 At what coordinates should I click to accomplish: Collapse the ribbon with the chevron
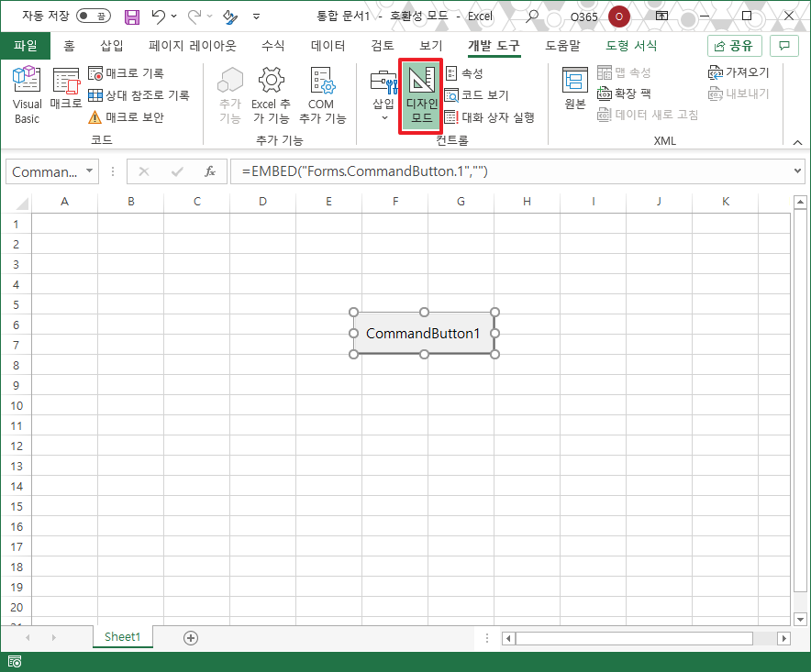(x=797, y=142)
